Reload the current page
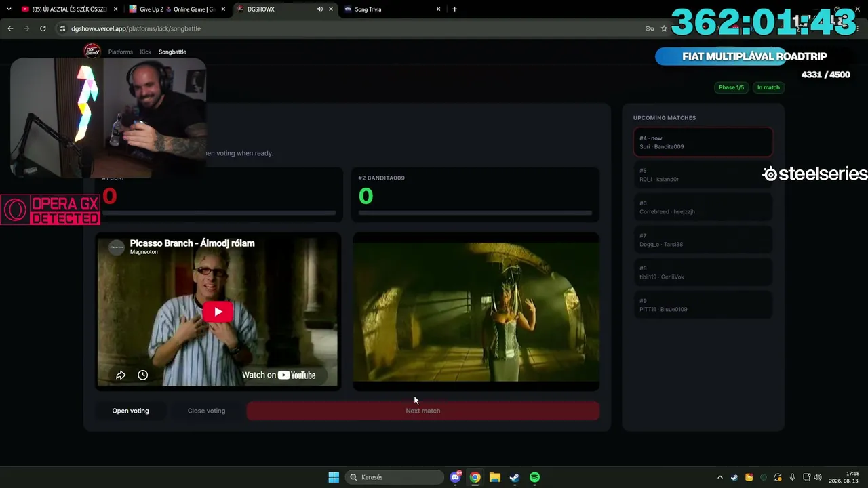 pyautogui.click(x=43, y=28)
